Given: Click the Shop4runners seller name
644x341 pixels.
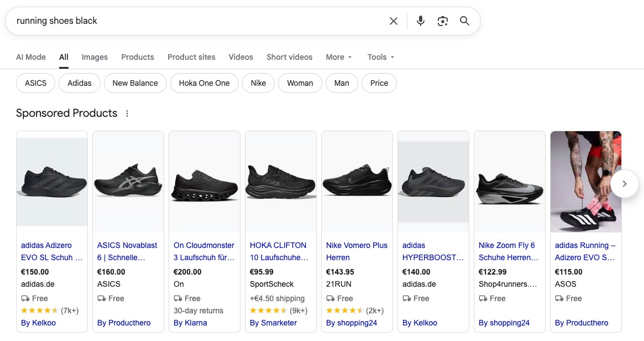Looking at the screenshot, I should pos(507,284).
